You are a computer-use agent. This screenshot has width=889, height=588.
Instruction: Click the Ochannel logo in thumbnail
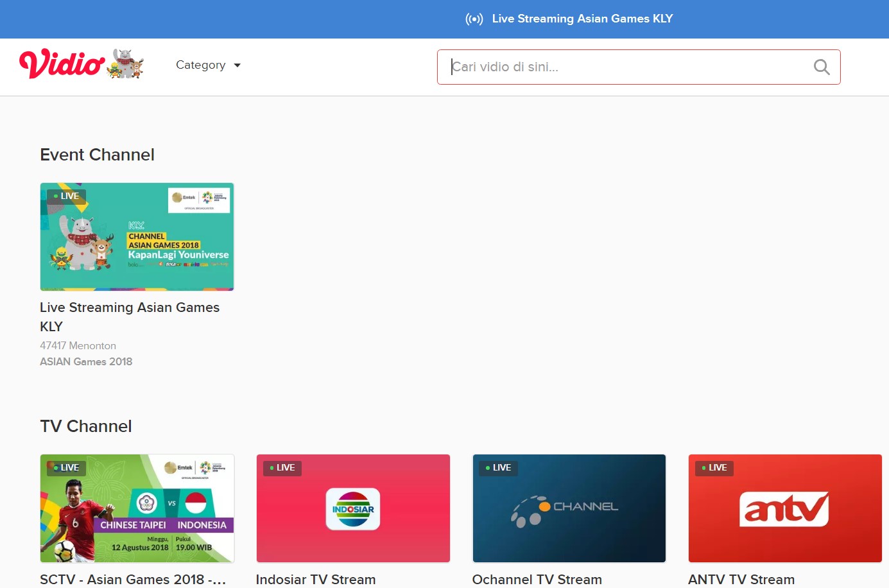(564, 510)
